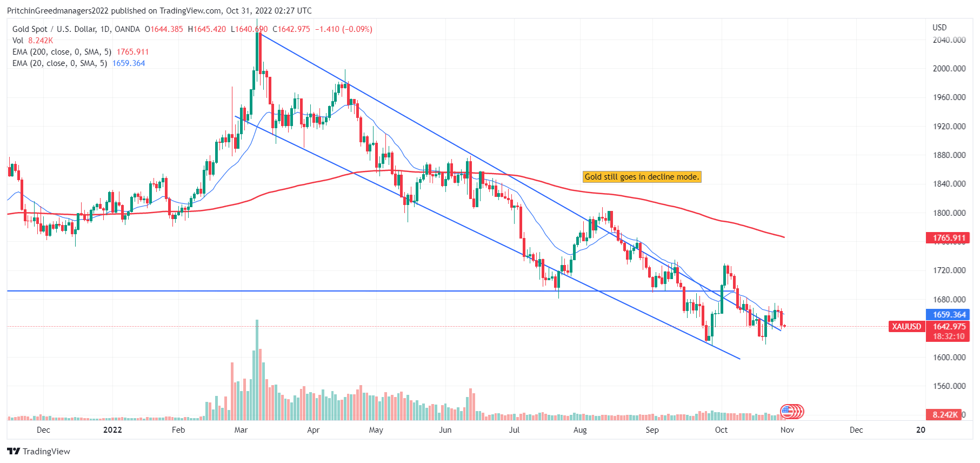Click the 'Apr' label on the time axis

tap(313, 430)
